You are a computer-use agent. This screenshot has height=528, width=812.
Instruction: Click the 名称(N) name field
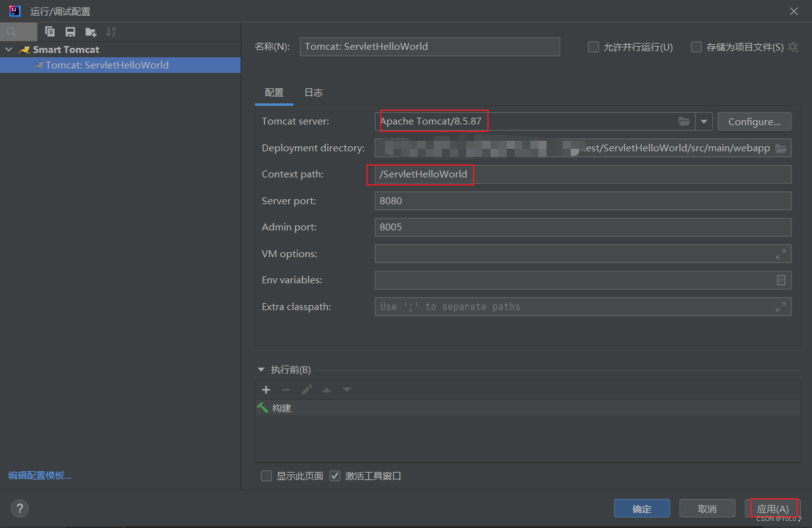[x=430, y=47]
